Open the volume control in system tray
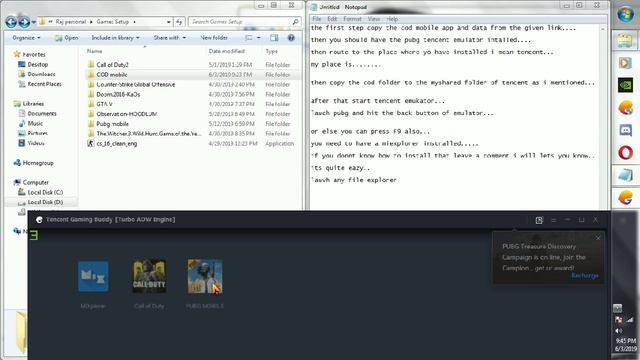 tap(618, 331)
